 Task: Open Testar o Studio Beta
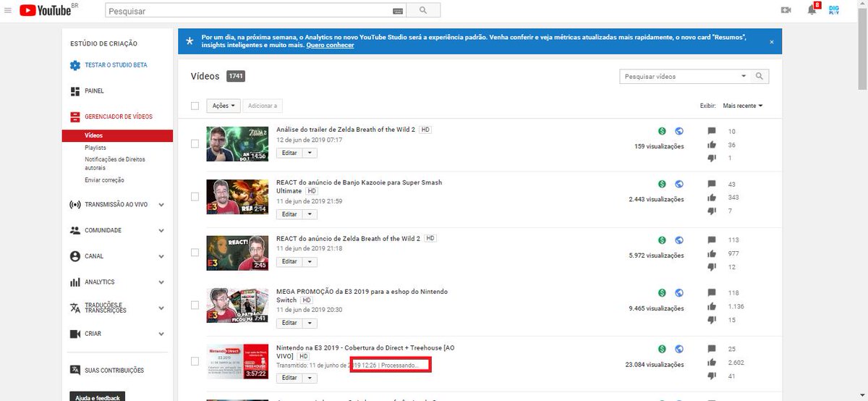coord(116,65)
